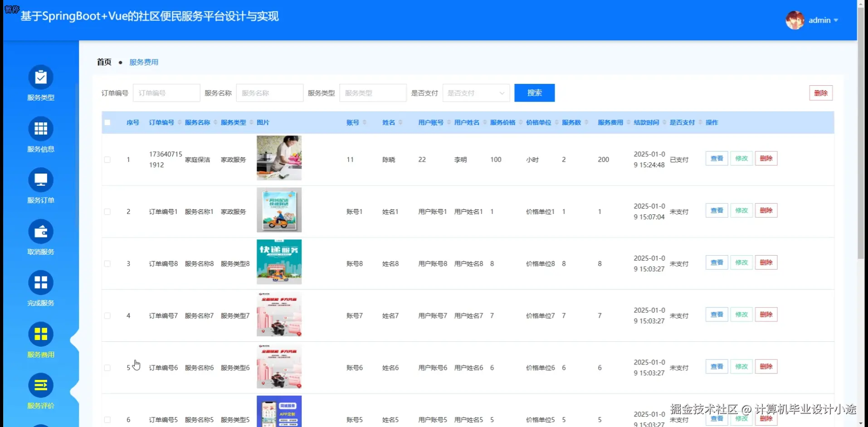
Task: Open the 完成服务 tiles icon
Action: (x=41, y=283)
